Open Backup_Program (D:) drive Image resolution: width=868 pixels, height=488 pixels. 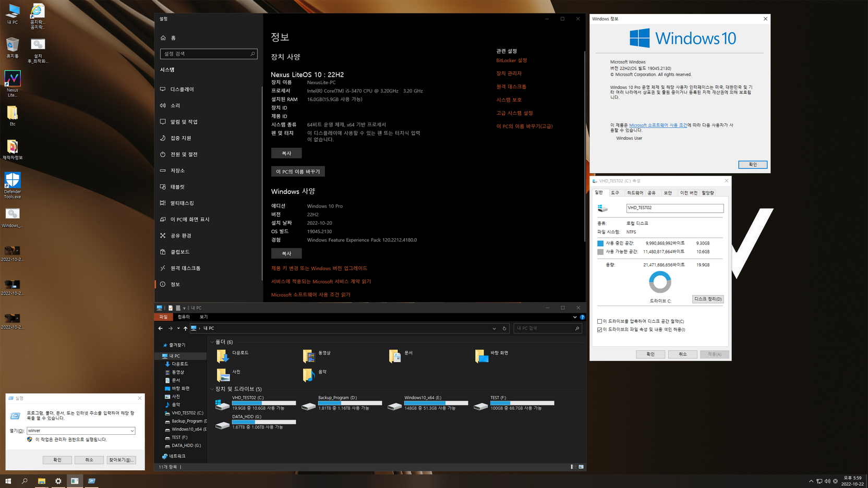(x=342, y=403)
